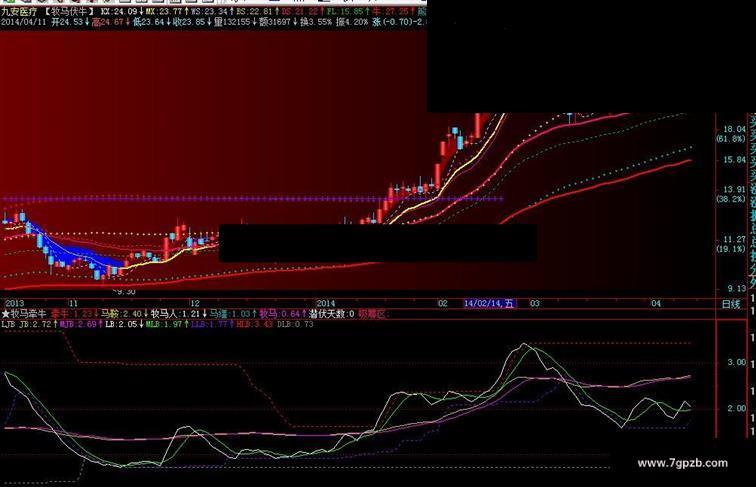Click the date 2014/04/11 in header
The height and width of the screenshot is (487, 756).
[21, 22]
